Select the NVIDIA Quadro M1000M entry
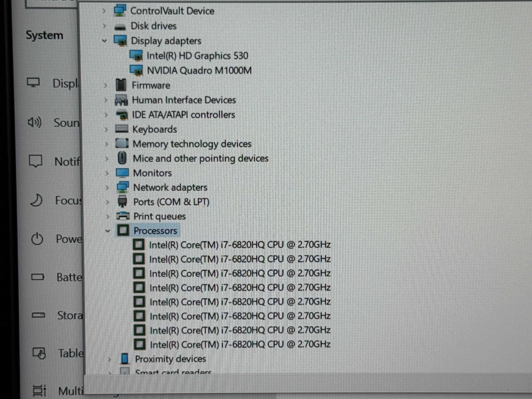Image resolution: width=532 pixels, height=399 pixels. 199,70
